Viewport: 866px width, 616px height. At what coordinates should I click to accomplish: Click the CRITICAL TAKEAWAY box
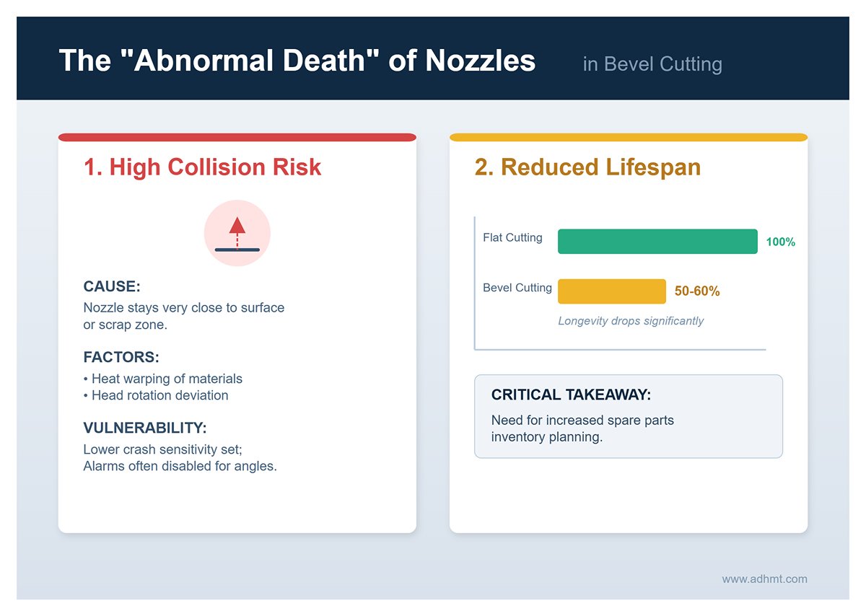[x=628, y=416]
